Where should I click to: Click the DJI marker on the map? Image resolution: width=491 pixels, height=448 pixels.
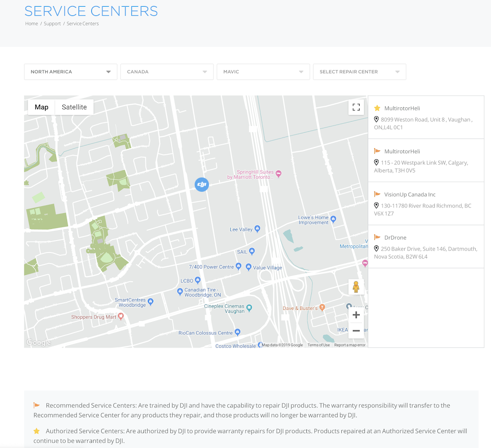(202, 184)
